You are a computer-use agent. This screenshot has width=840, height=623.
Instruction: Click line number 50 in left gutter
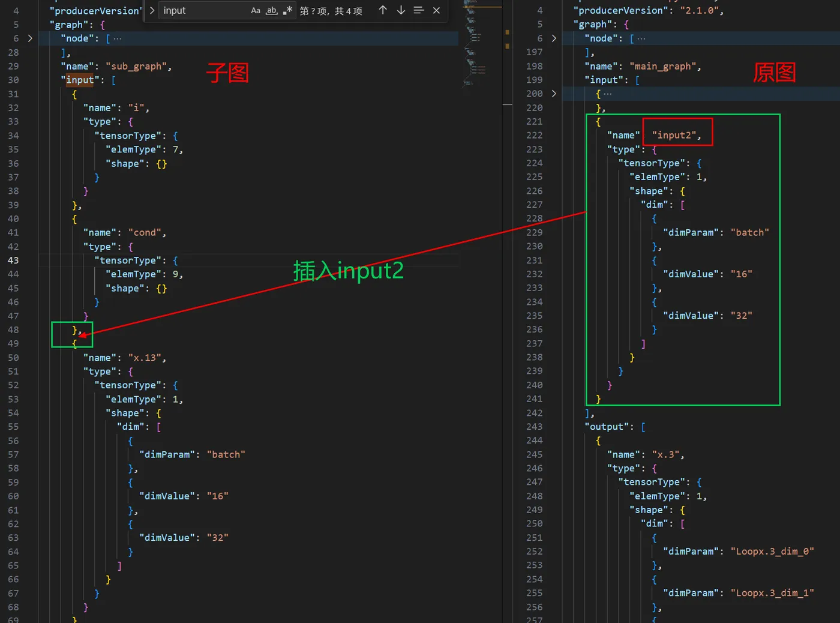point(13,358)
